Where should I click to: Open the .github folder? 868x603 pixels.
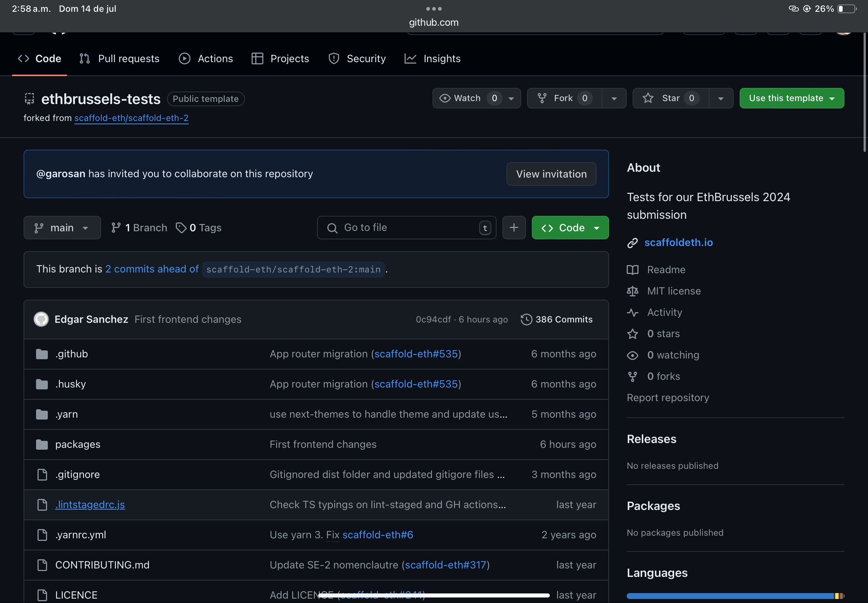point(71,354)
